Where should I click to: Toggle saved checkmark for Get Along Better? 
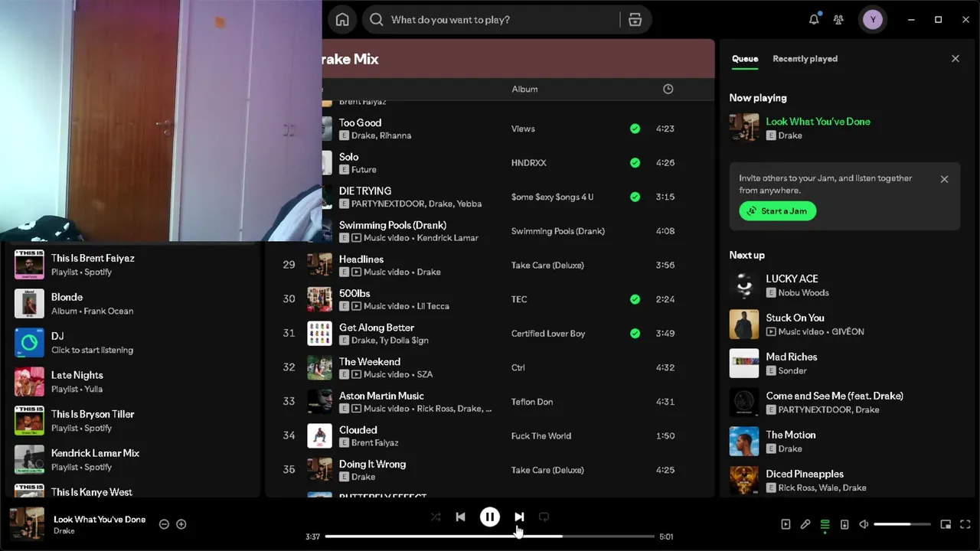click(635, 334)
